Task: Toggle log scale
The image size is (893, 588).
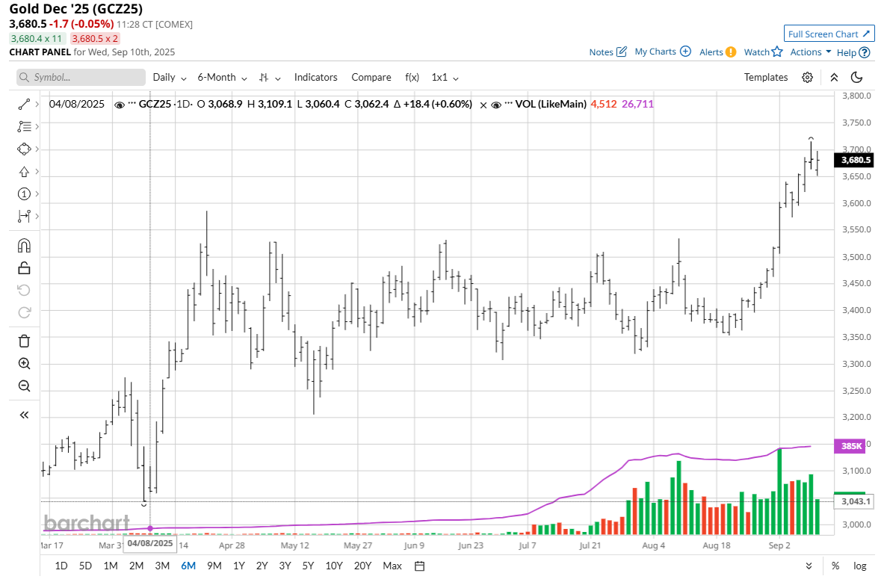Action: point(859,566)
